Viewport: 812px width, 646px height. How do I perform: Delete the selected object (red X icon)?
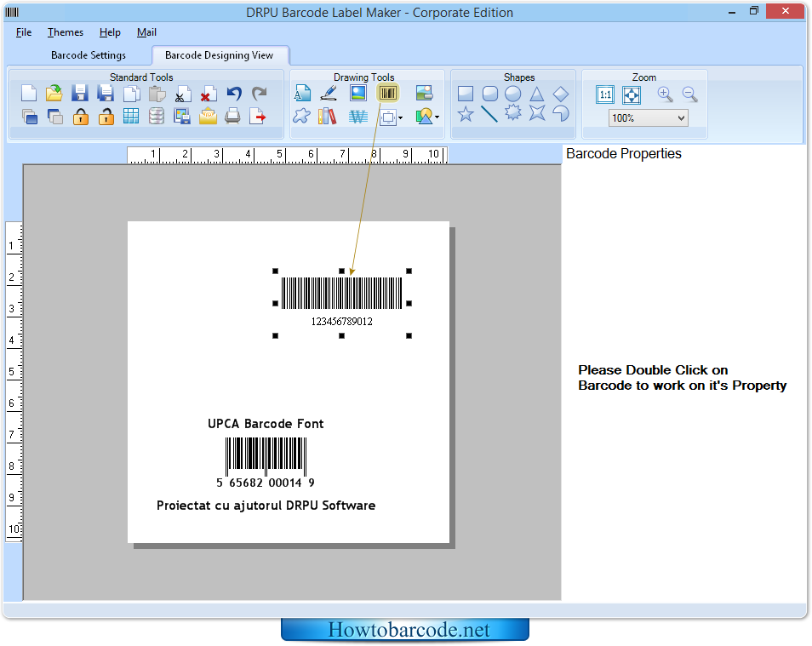[x=209, y=94]
